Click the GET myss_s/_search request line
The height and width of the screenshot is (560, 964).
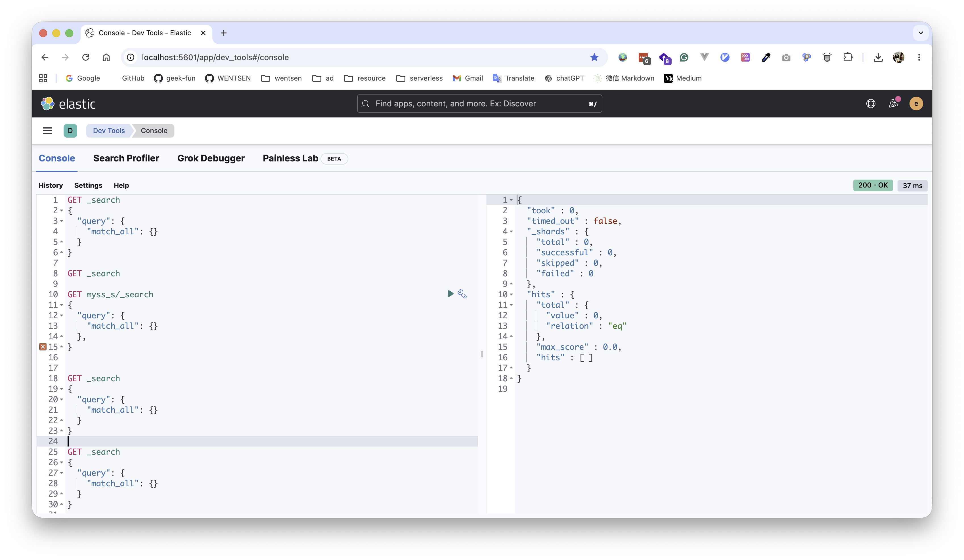tap(110, 295)
